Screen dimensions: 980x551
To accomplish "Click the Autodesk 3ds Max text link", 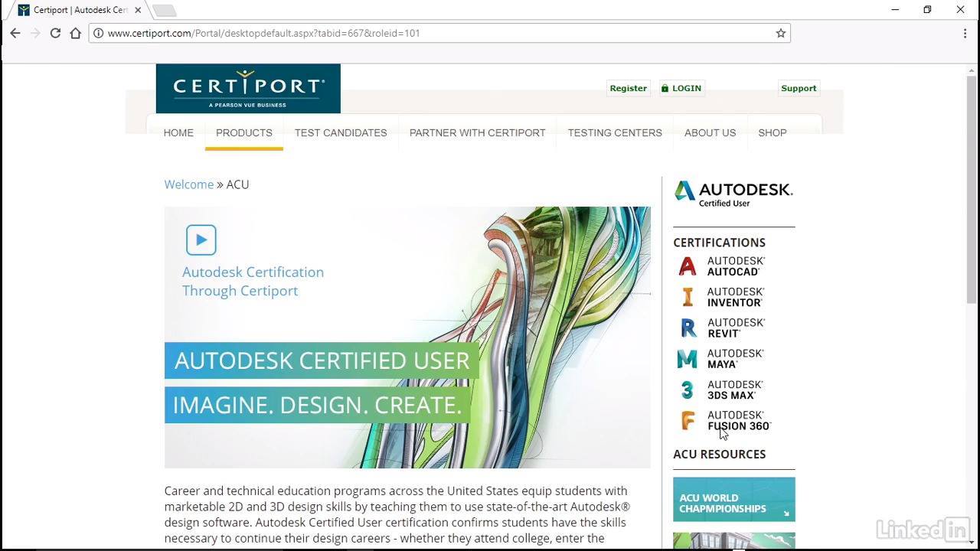I will pos(736,390).
